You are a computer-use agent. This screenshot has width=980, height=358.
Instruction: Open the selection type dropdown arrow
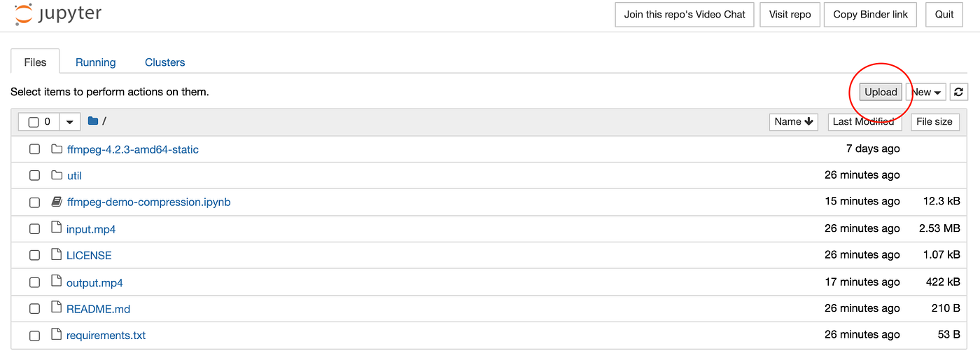[x=69, y=122]
